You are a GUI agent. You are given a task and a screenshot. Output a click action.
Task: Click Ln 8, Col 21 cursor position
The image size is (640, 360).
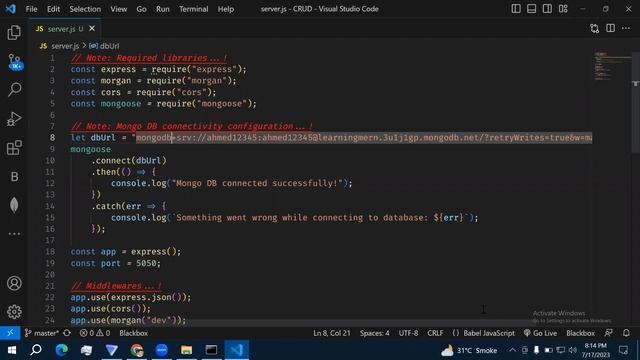(331, 333)
